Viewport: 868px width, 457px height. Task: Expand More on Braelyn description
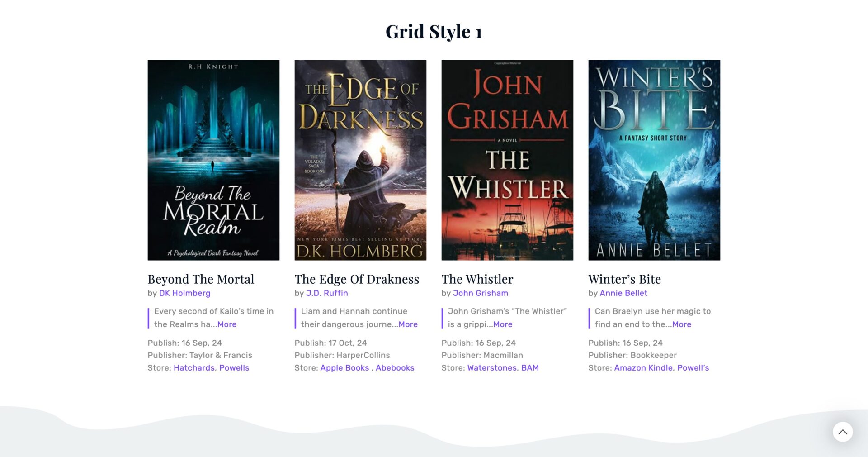click(682, 324)
